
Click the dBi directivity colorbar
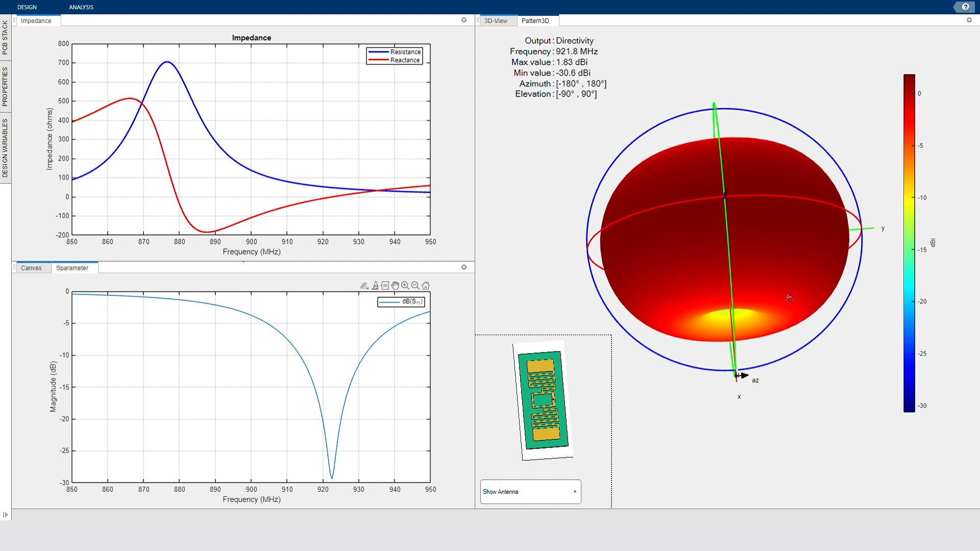pos(909,243)
